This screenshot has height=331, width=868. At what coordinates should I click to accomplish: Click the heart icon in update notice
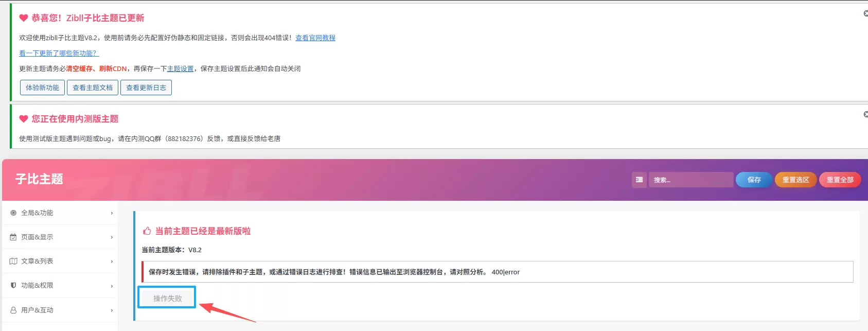24,18
